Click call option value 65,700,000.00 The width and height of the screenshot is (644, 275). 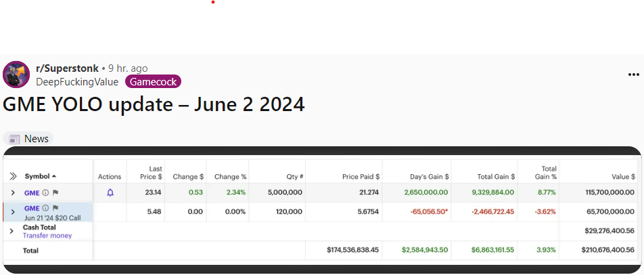pos(612,212)
